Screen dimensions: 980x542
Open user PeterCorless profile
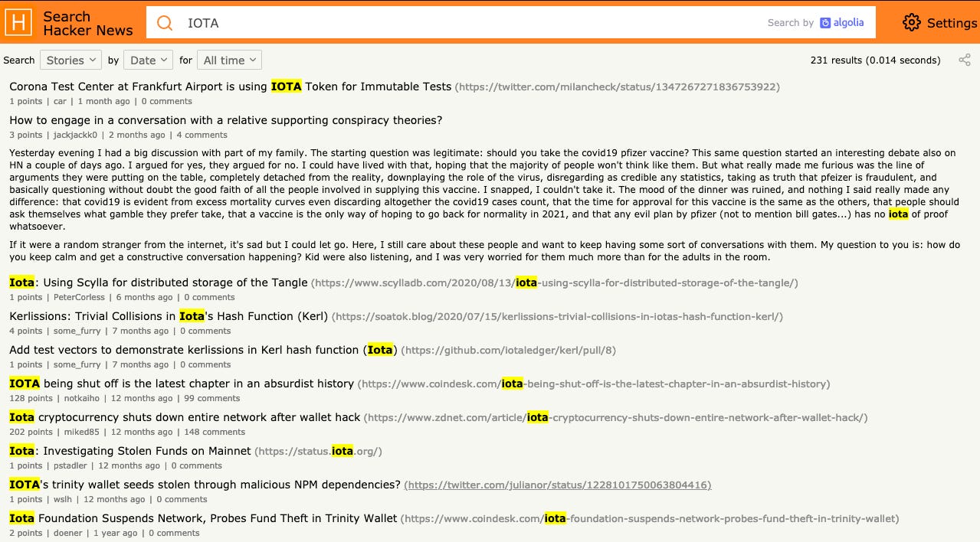[79, 297]
